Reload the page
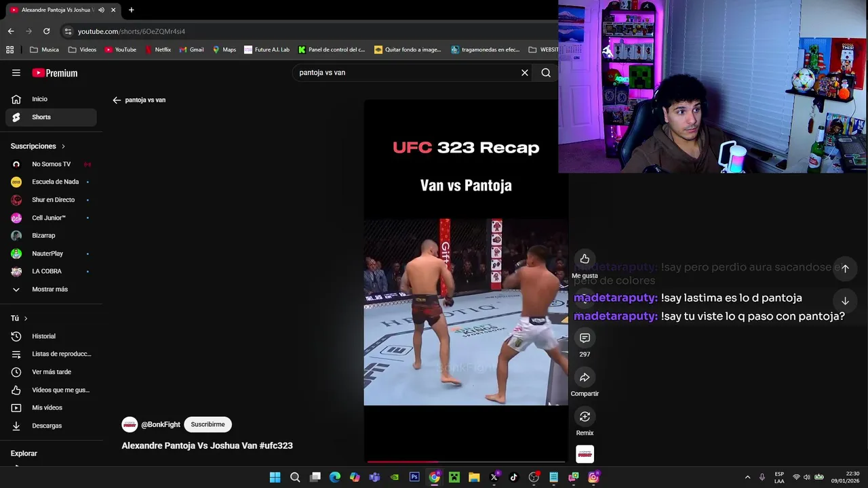 point(46,31)
